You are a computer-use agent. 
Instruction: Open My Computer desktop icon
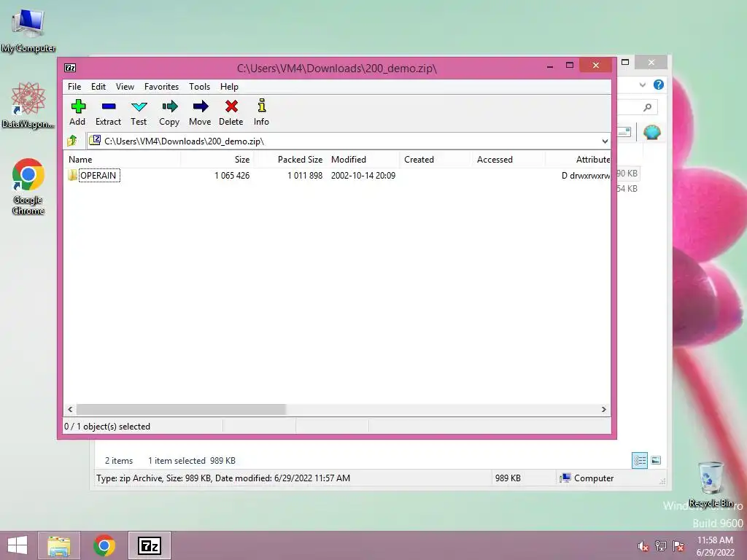tap(28, 30)
